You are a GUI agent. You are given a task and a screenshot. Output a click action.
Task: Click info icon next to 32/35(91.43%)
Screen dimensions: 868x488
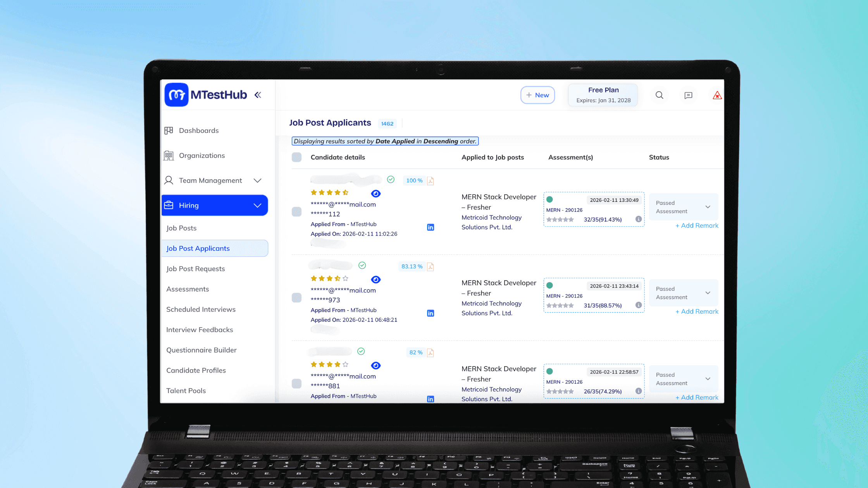coord(639,219)
